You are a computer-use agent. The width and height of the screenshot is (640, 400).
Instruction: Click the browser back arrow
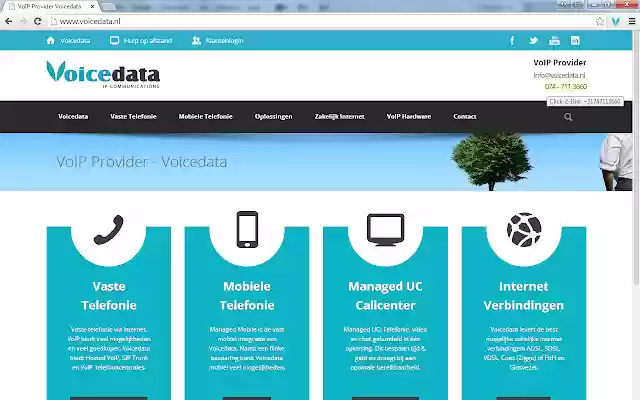[9, 21]
